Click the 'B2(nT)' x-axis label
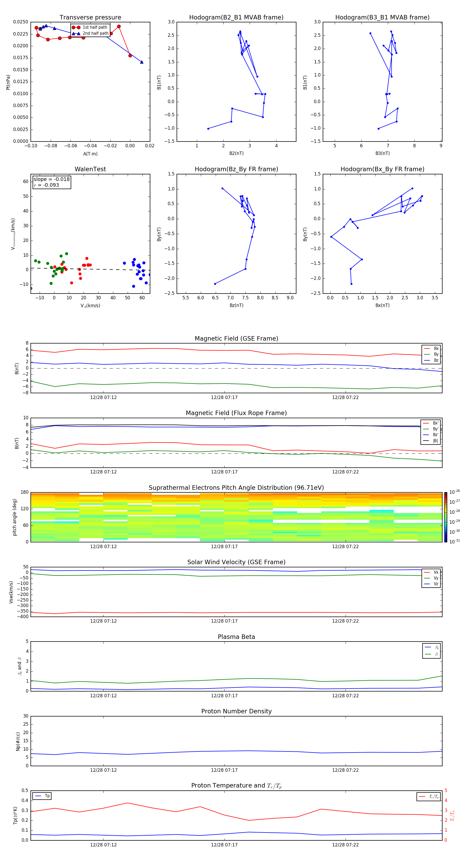473x868 pixels. (236, 153)
